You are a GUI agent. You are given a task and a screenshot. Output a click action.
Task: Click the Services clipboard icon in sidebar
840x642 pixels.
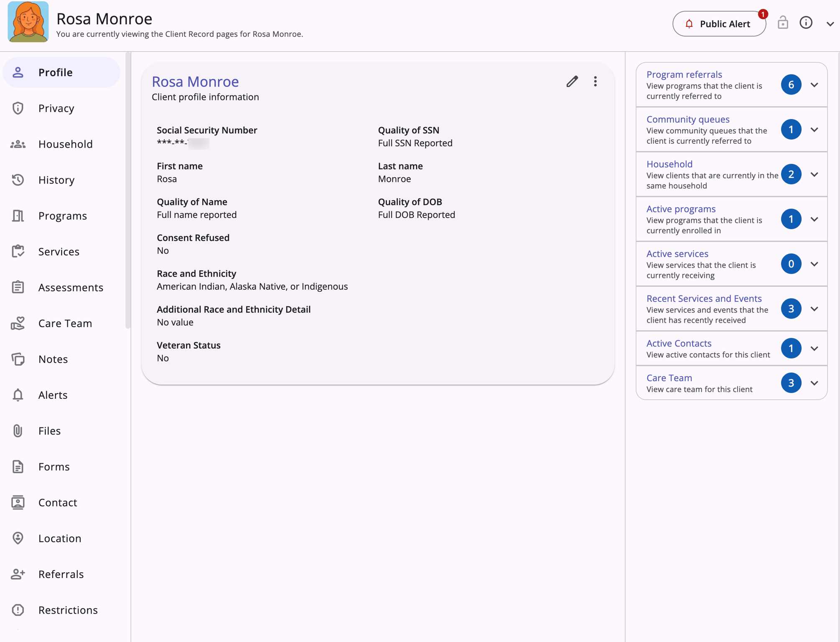pos(18,252)
